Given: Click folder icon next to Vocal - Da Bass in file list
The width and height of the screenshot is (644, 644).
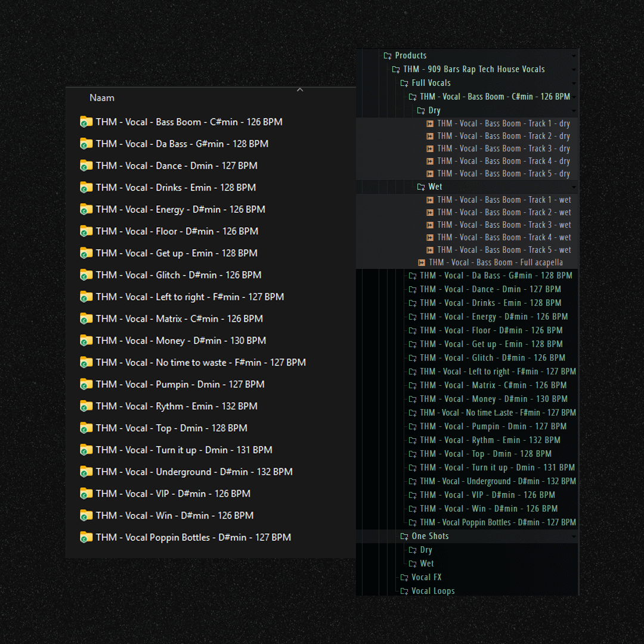Looking at the screenshot, I should click(86, 144).
